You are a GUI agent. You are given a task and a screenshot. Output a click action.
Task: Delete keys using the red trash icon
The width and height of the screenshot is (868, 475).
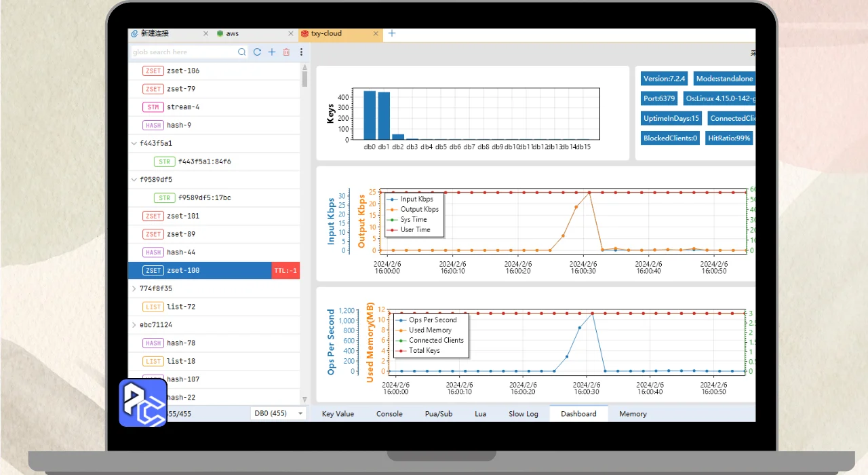(x=286, y=52)
